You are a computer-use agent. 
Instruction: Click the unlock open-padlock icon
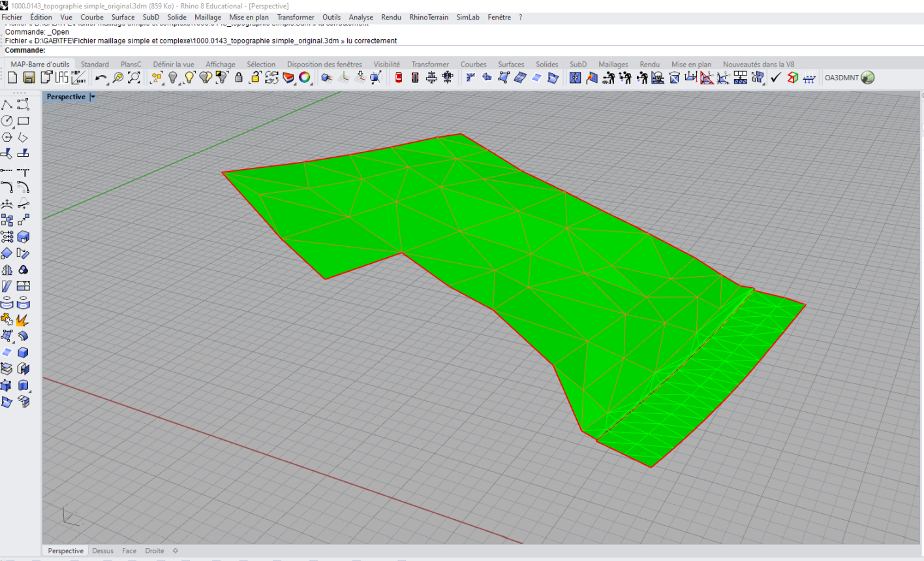(255, 78)
